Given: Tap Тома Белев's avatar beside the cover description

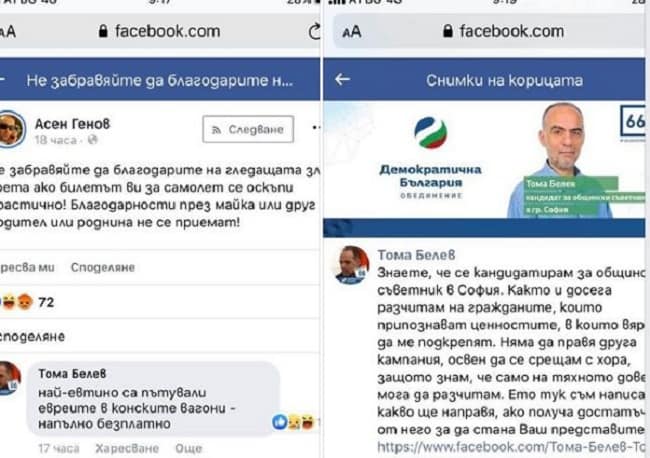Looking at the screenshot, I should pyautogui.click(x=352, y=265).
